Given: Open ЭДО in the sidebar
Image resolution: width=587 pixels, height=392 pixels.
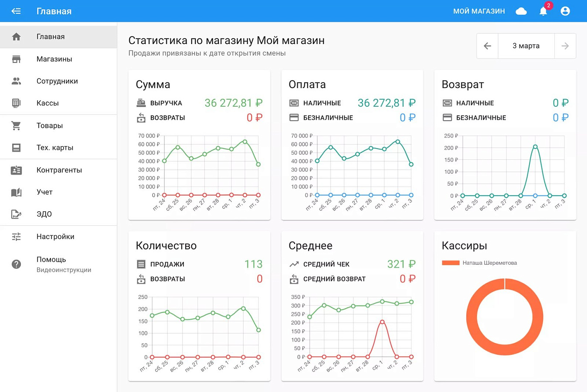Looking at the screenshot, I should tap(58, 214).
